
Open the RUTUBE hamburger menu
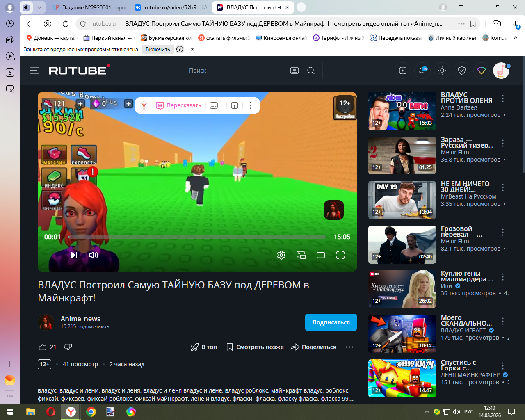coord(34,71)
